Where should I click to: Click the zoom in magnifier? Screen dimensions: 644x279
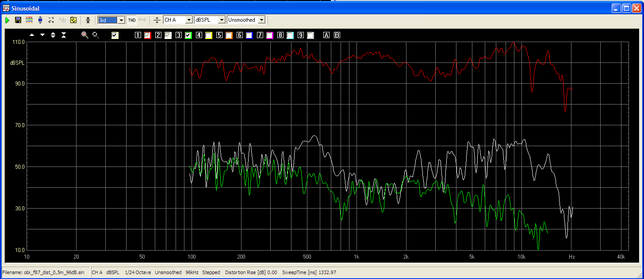point(85,35)
